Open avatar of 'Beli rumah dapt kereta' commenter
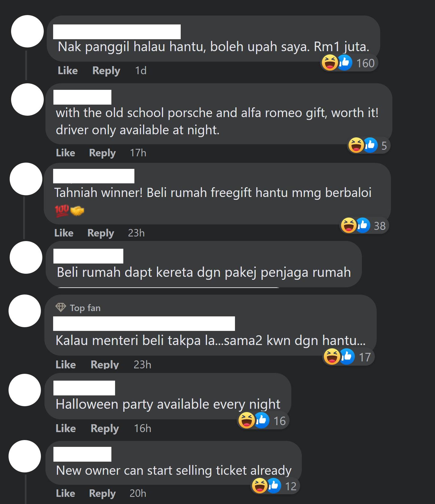This screenshot has width=435, height=504. (x=26, y=258)
